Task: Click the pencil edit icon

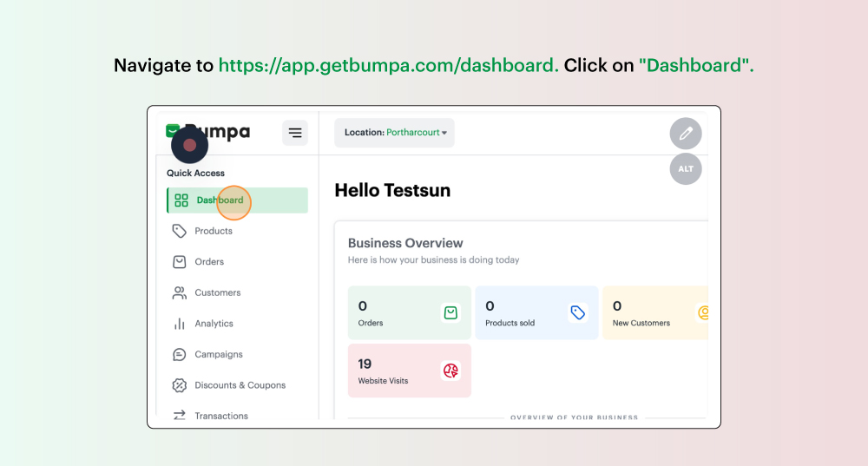Action: pyautogui.click(x=686, y=134)
